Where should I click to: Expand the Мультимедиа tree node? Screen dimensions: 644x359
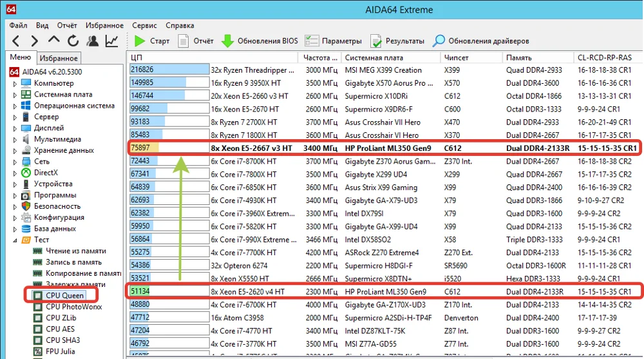coord(15,139)
